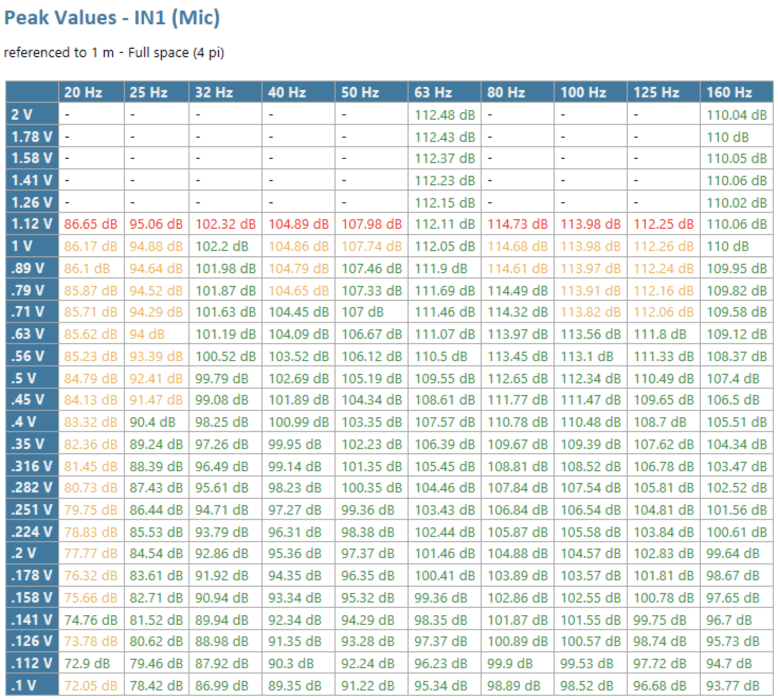Select the red 95.06 dB cell
778x700 pixels.
(157, 224)
